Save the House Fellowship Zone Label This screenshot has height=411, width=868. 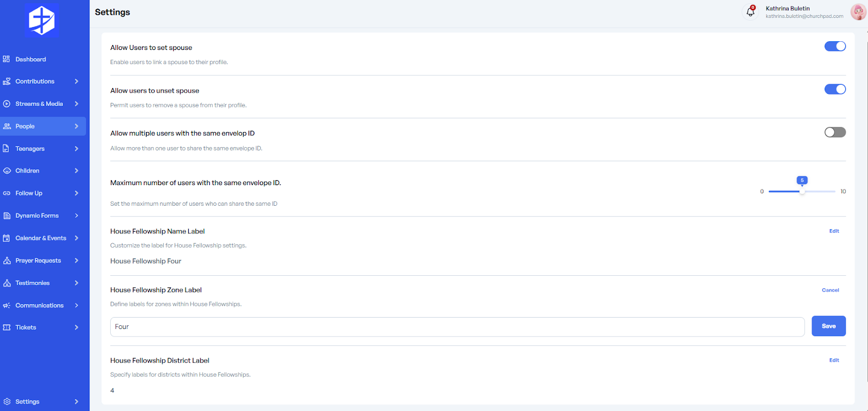[828, 326]
